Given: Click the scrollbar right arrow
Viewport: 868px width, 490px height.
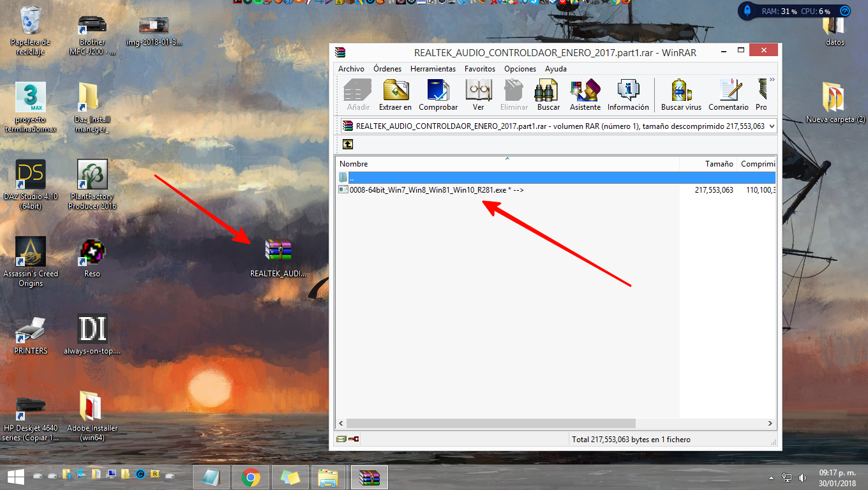Looking at the screenshot, I should pyautogui.click(x=771, y=423).
